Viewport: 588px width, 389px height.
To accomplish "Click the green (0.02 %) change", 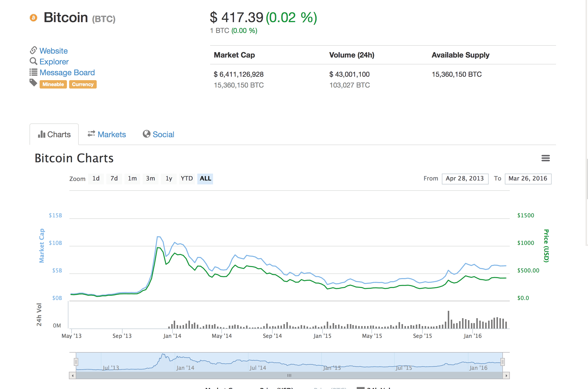I will click(291, 17).
